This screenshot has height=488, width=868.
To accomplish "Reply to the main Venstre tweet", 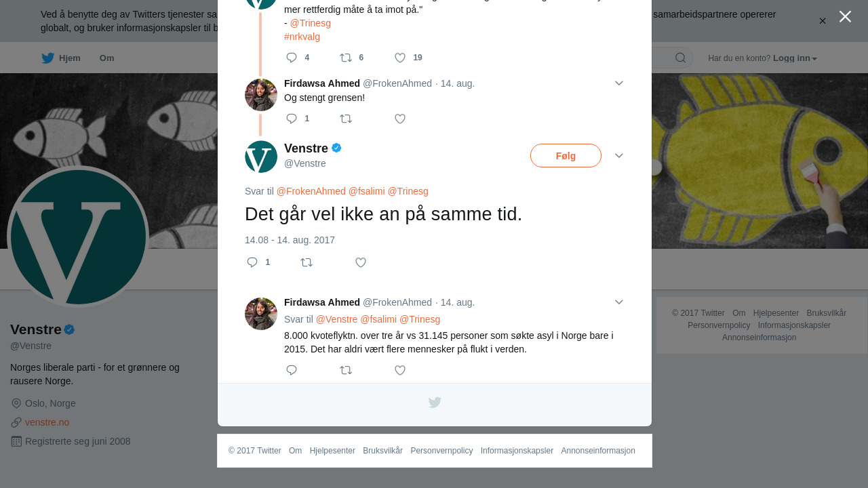I will coord(252,262).
